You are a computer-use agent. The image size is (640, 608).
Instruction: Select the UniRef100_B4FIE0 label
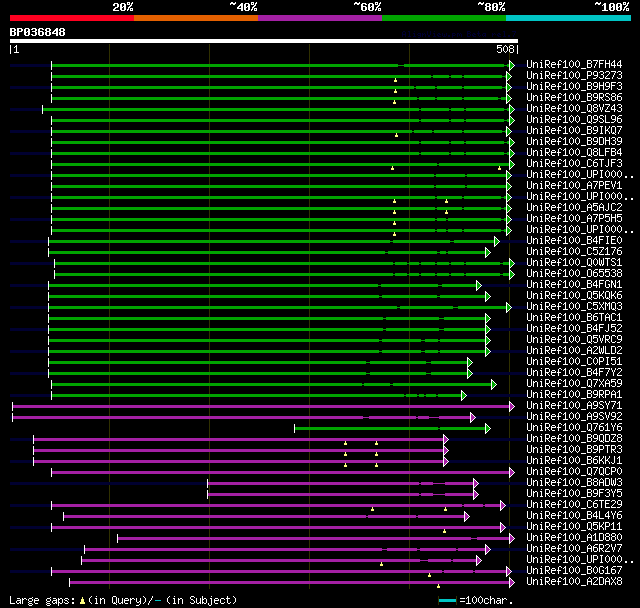[x=574, y=241]
